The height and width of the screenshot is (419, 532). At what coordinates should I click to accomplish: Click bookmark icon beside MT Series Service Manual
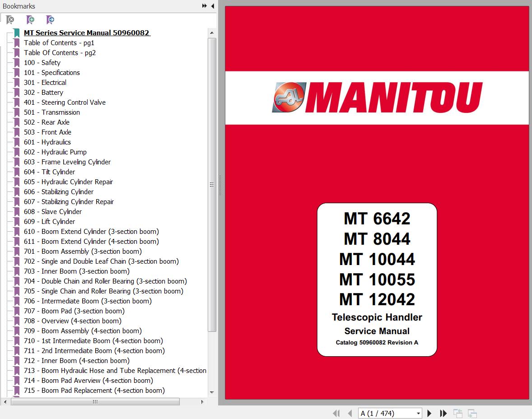[x=17, y=33]
